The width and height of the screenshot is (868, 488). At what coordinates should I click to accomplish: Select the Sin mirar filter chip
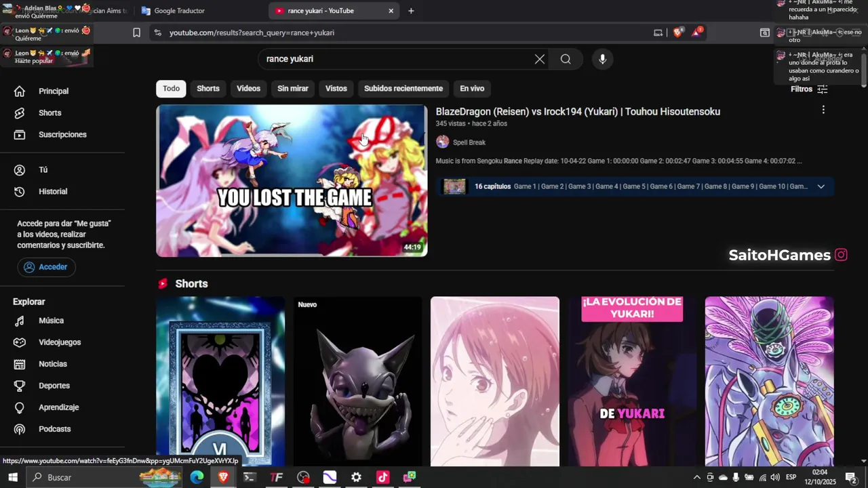[293, 88]
